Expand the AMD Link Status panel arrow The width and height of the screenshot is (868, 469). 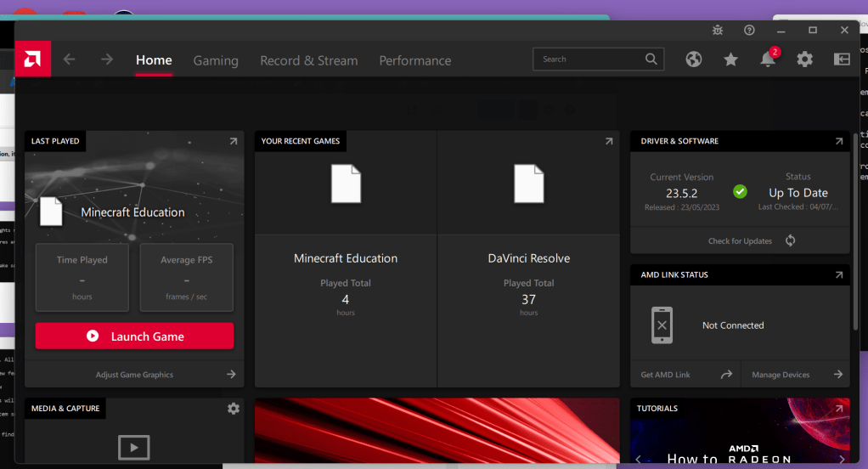click(839, 274)
